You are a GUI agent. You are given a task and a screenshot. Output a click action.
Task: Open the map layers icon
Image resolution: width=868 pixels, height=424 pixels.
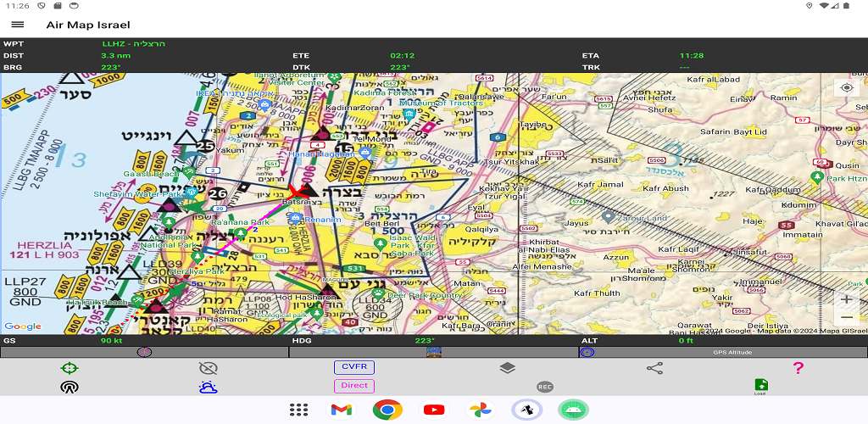tap(507, 368)
